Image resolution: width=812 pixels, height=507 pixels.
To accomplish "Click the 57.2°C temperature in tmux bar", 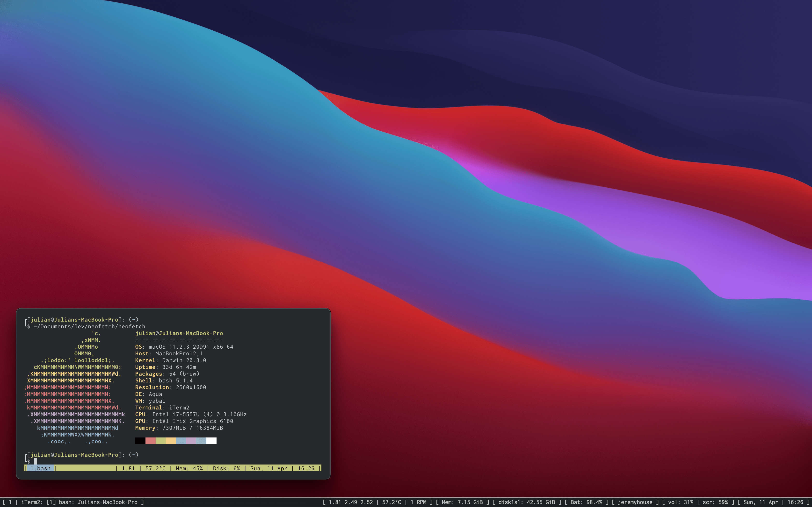I will [155, 468].
